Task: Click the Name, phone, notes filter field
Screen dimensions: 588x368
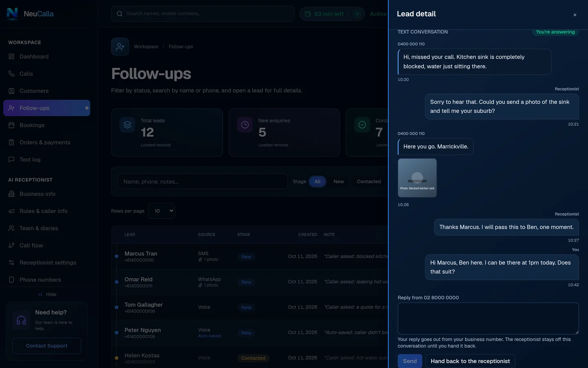Action: click(x=203, y=182)
